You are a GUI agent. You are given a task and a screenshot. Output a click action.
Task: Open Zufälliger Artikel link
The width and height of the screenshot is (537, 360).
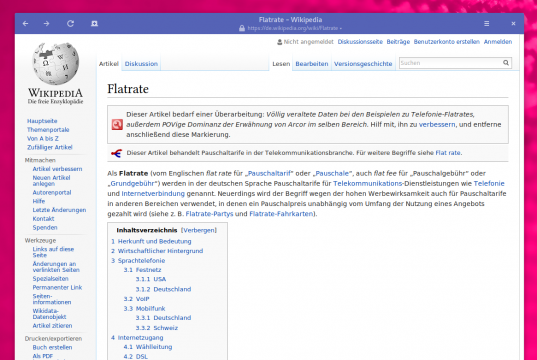coord(50,147)
